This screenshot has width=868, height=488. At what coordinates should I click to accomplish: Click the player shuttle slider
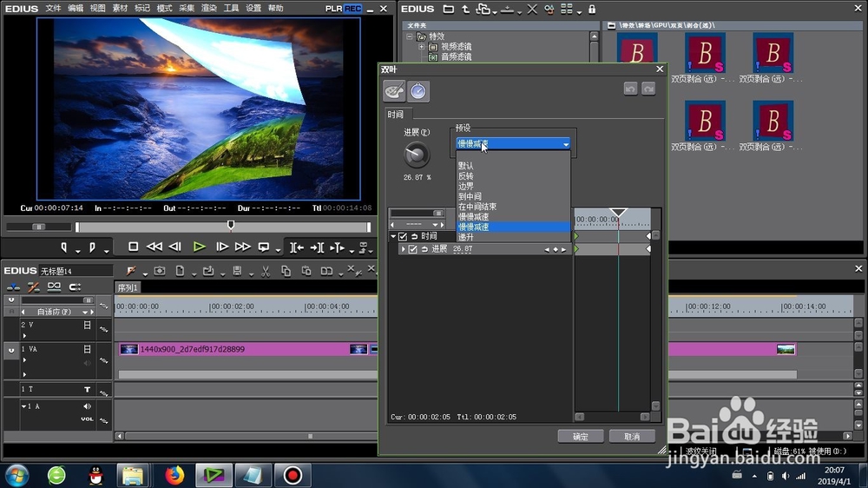click(39, 227)
